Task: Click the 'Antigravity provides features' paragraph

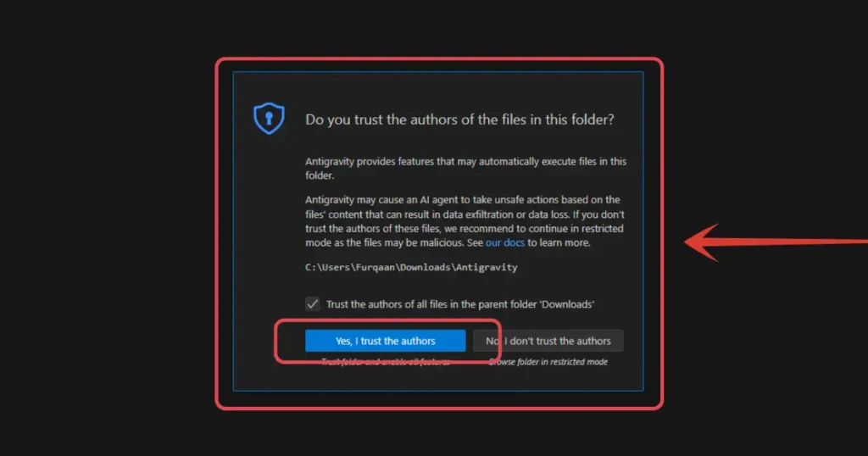Action: [465, 168]
